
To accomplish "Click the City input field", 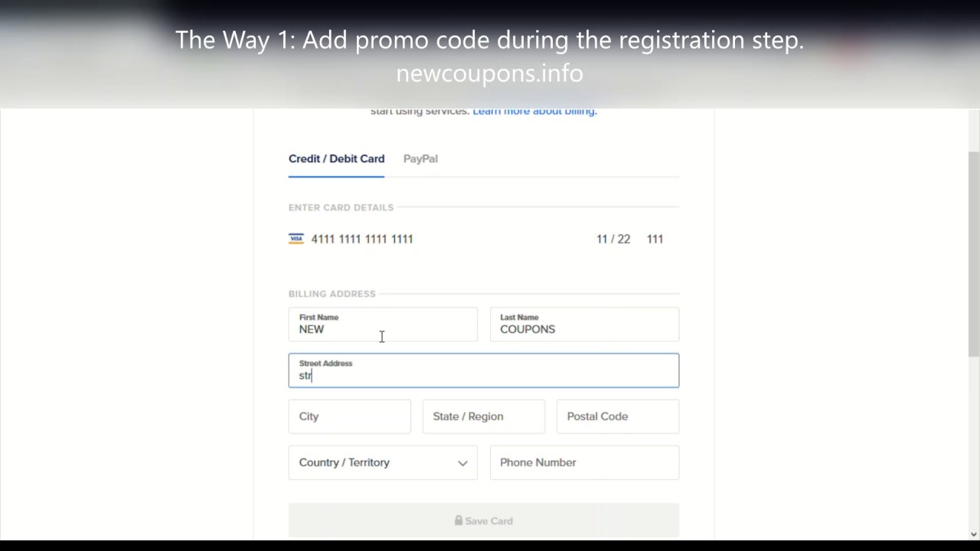I will click(349, 416).
